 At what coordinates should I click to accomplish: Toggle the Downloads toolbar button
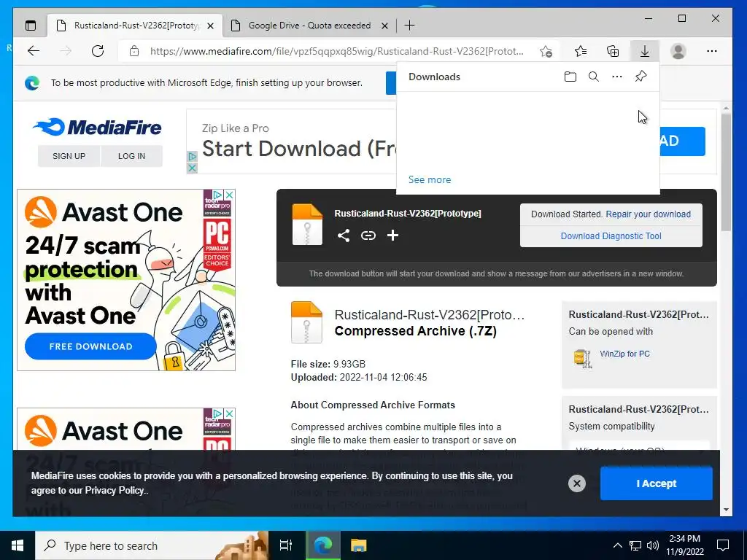[x=645, y=51]
